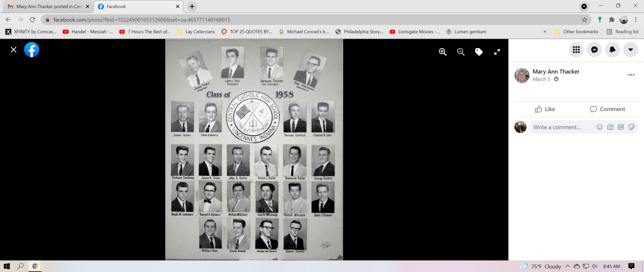Open Windows taskbar search
644x272 pixels.
coord(20,266)
